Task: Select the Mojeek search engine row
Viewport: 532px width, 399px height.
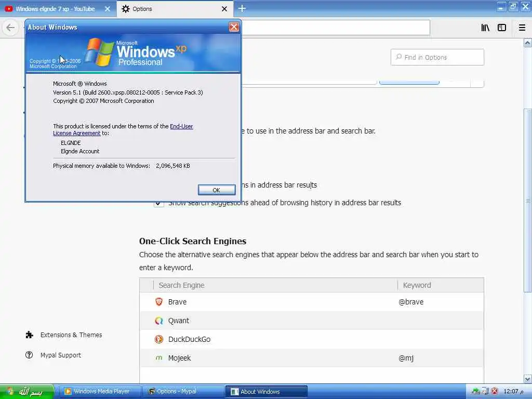Action: coord(312,357)
